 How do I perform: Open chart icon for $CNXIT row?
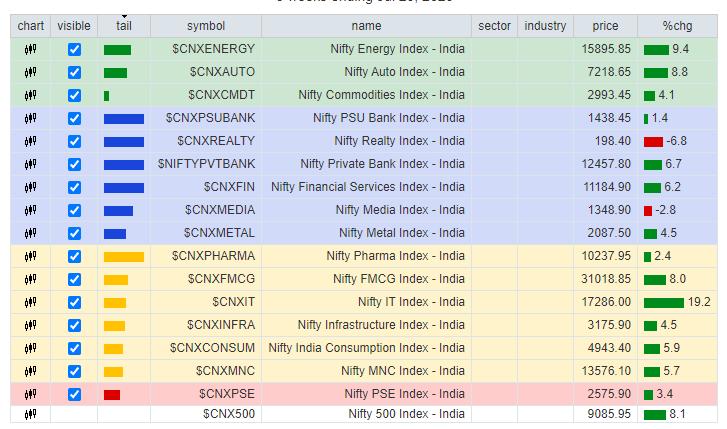(x=30, y=302)
